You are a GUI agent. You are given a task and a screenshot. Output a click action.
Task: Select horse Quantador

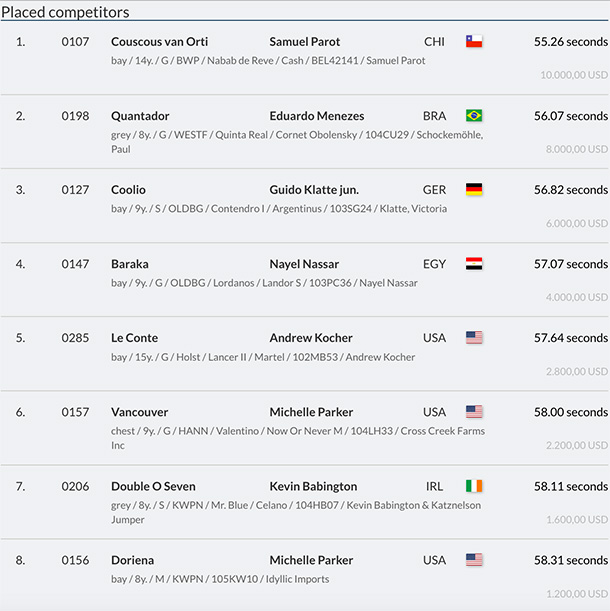point(140,116)
